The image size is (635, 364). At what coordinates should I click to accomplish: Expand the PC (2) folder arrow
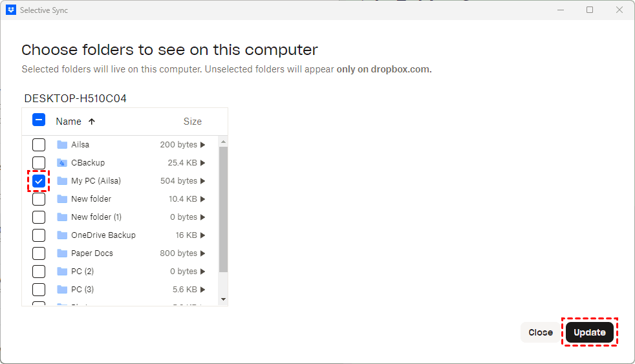click(x=203, y=272)
